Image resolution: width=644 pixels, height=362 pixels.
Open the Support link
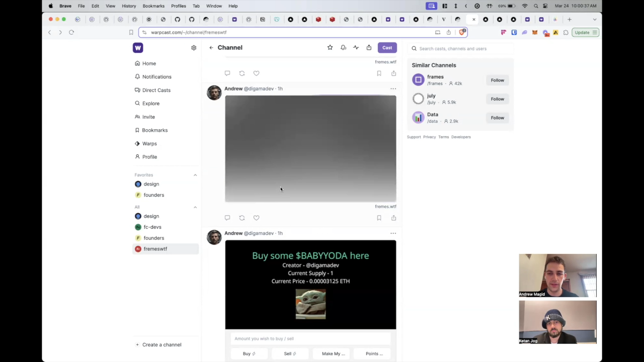pyautogui.click(x=414, y=137)
